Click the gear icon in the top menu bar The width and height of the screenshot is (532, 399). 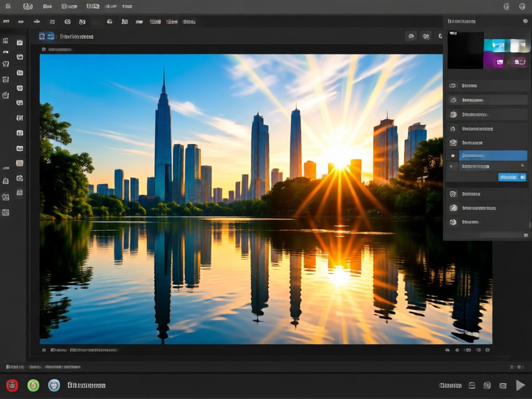(x=8, y=6)
